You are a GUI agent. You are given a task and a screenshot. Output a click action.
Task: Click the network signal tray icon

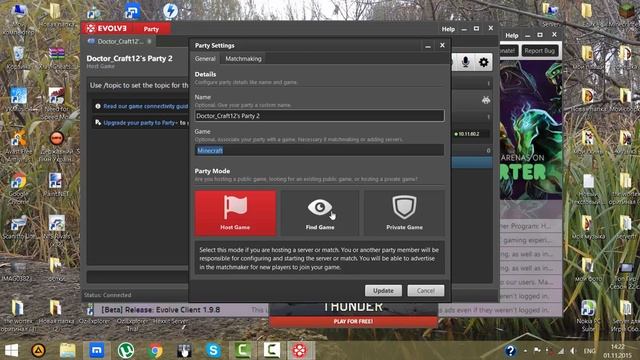[x=561, y=351]
